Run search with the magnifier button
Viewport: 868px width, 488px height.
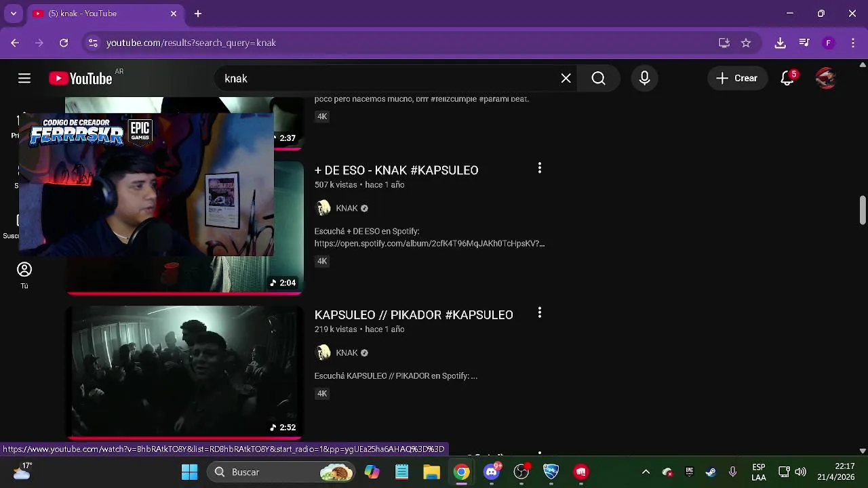click(x=598, y=79)
